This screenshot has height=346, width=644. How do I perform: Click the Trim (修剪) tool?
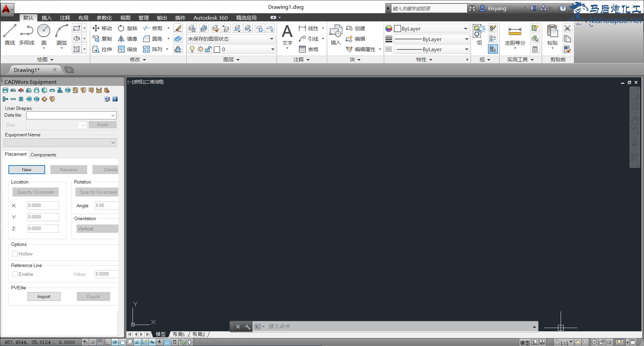153,28
